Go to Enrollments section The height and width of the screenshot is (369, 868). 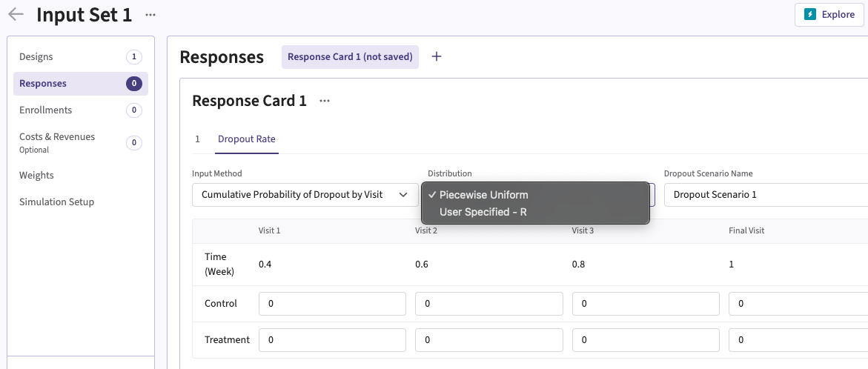click(x=46, y=110)
